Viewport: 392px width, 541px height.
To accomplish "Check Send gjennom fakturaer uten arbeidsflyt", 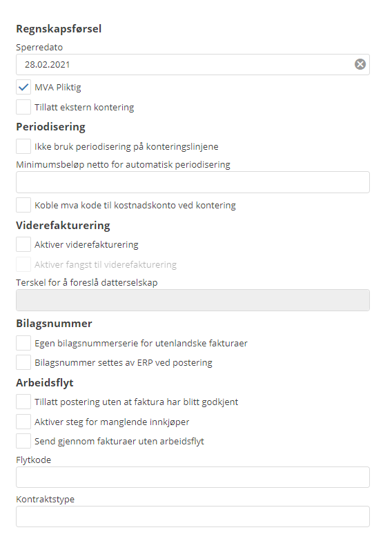I will (23, 441).
